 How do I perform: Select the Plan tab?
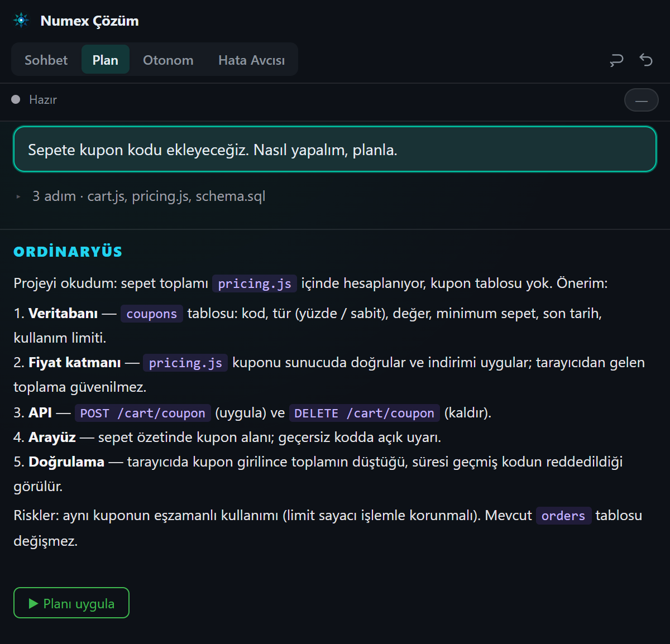(x=106, y=60)
